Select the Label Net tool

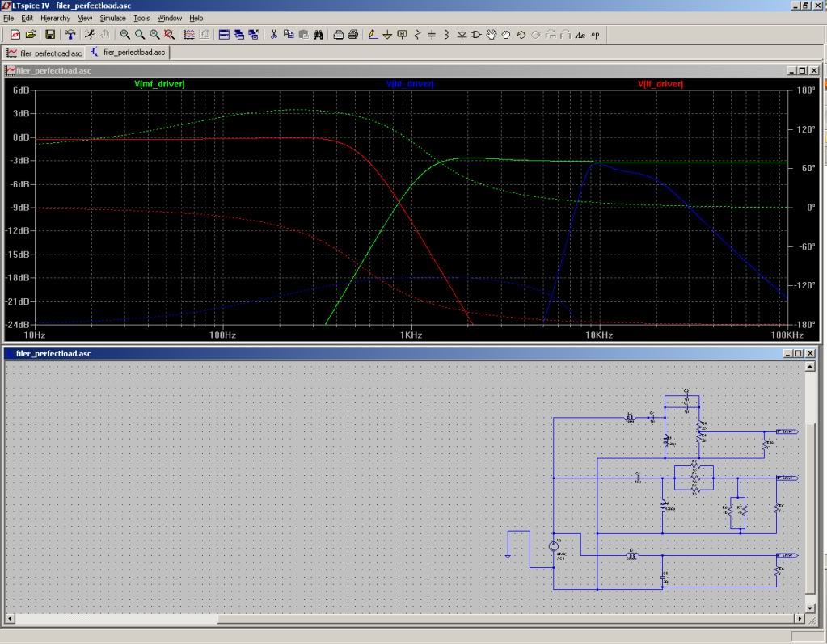pyautogui.click(x=402, y=35)
